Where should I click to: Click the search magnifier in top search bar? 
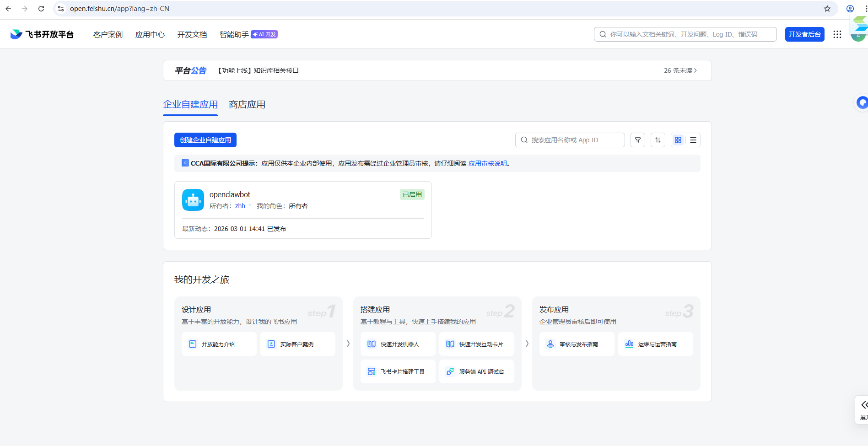[603, 34]
